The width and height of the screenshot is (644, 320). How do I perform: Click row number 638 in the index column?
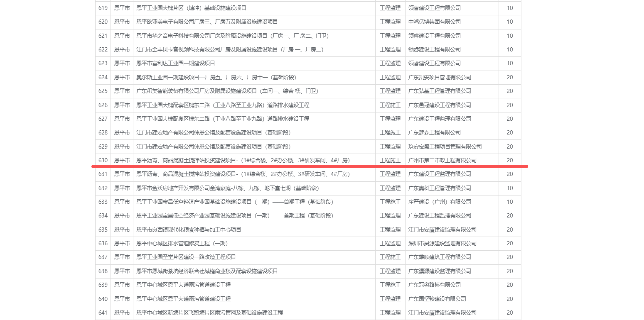[x=103, y=271]
